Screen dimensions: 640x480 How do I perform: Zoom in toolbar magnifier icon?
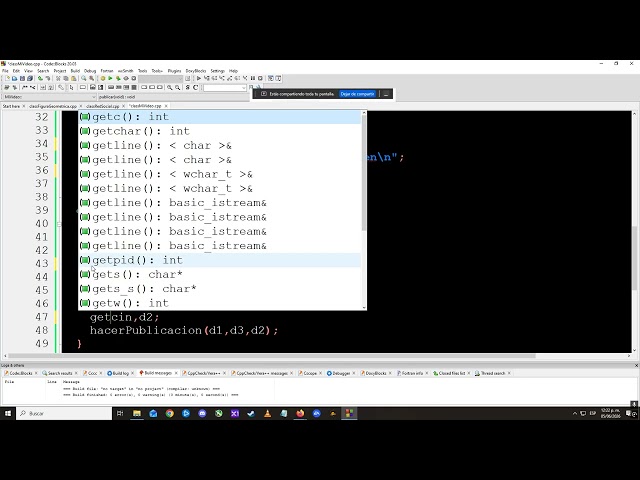tap(170, 87)
